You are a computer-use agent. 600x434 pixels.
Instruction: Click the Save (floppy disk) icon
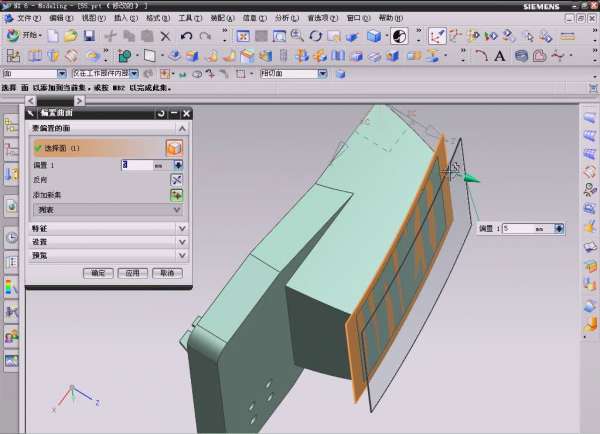click(x=88, y=36)
